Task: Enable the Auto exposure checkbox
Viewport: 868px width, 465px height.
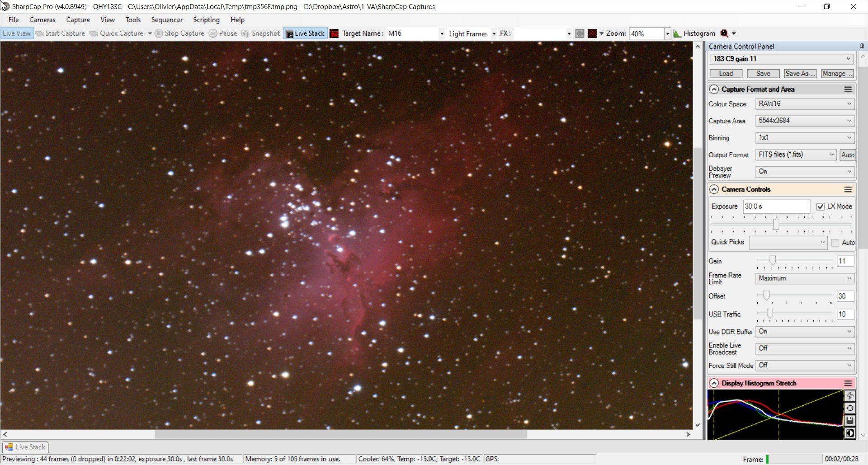Action: point(835,243)
